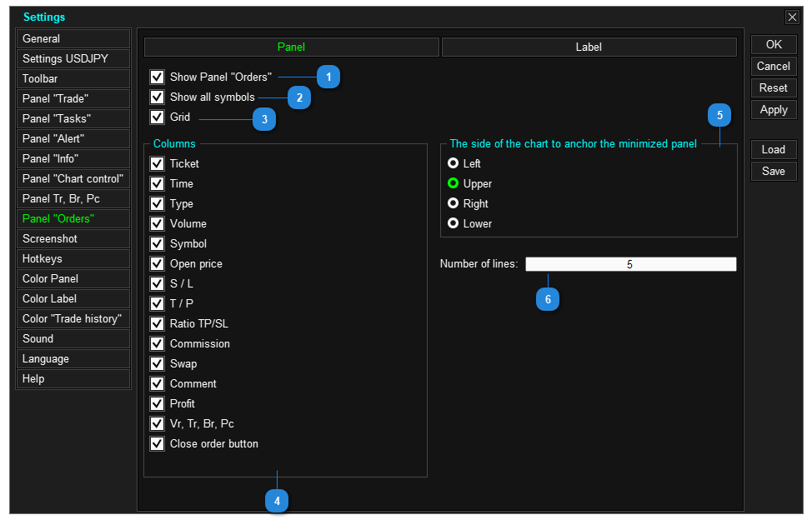Open the General settings section
This screenshot has width=812, height=530.
point(73,39)
